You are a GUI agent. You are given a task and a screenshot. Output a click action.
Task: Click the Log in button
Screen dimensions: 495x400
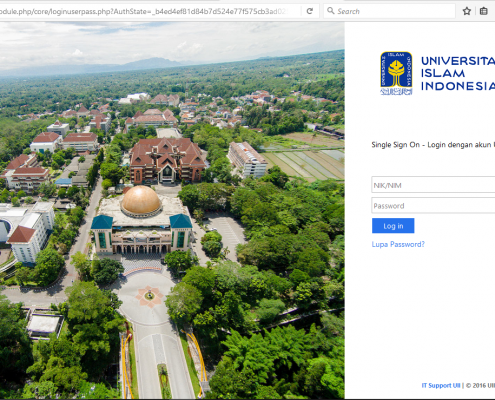click(393, 226)
